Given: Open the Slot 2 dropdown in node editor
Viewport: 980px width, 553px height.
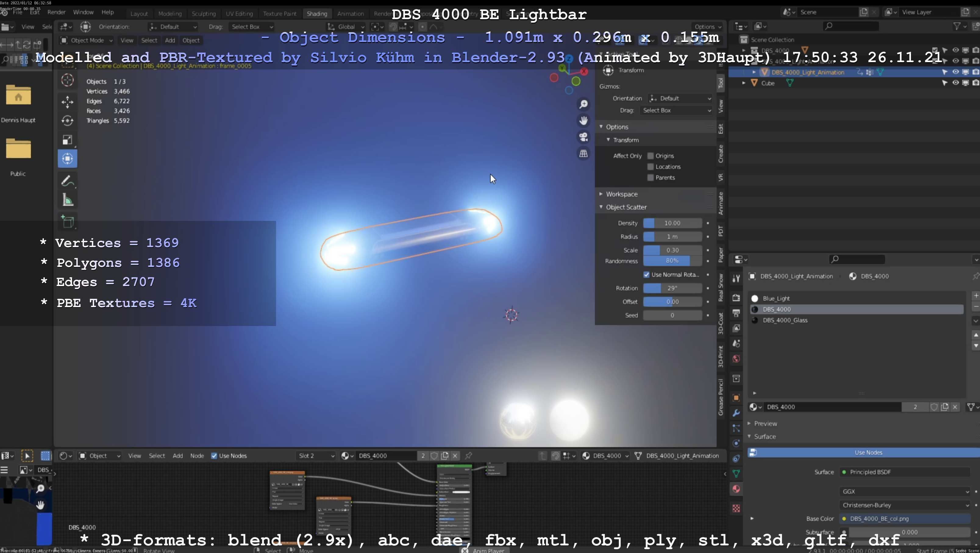Looking at the screenshot, I should pos(316,456).
